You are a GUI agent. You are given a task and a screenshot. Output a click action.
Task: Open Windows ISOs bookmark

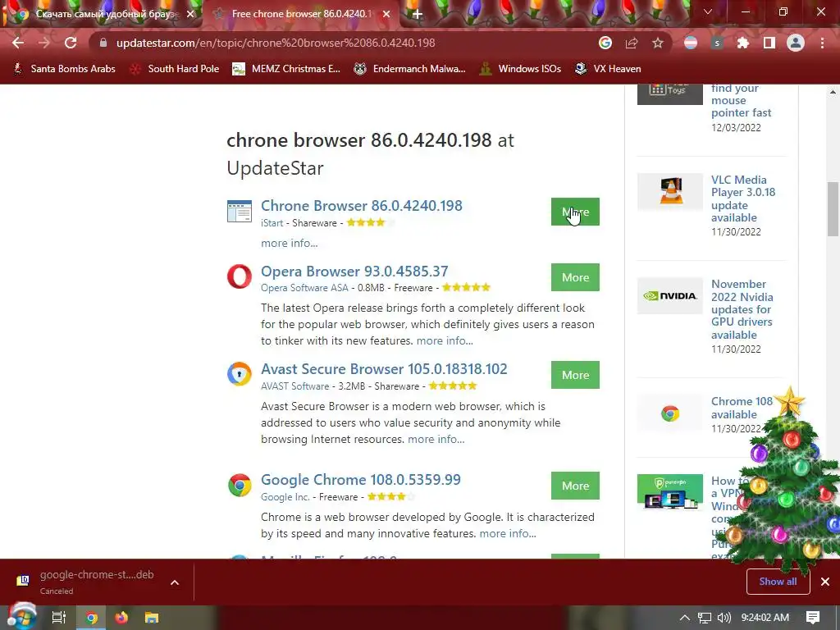(x=519, y=69)
